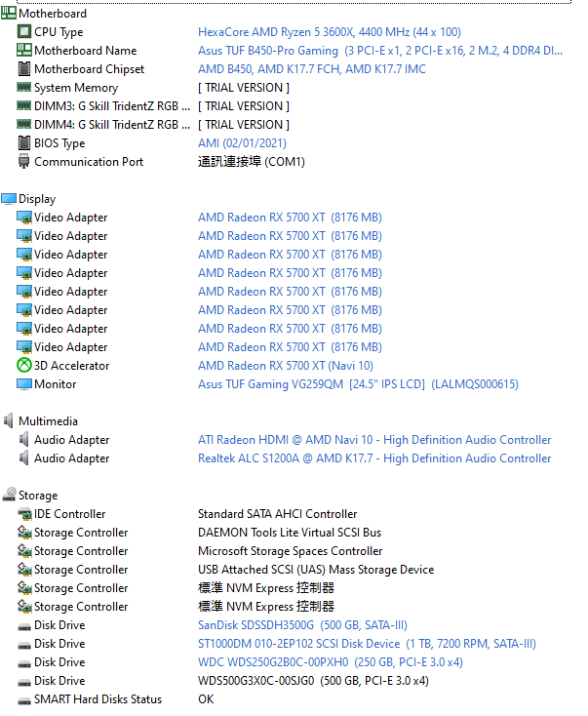Click the 3D Accelerator Xbox-style icon
This screenshot has height=716, width=588.
[x=24, y=365]
